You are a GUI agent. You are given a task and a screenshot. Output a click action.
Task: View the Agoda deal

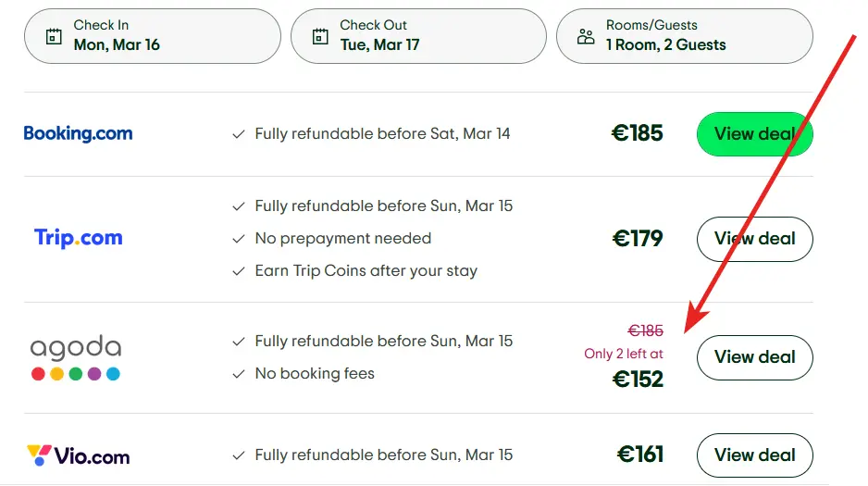(x=754, y=357)
